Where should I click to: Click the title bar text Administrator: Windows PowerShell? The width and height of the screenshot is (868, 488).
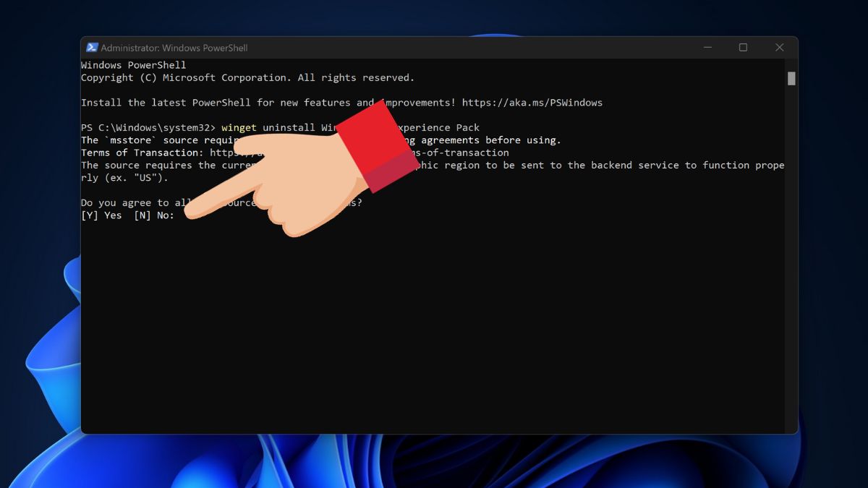coord(174,48)
